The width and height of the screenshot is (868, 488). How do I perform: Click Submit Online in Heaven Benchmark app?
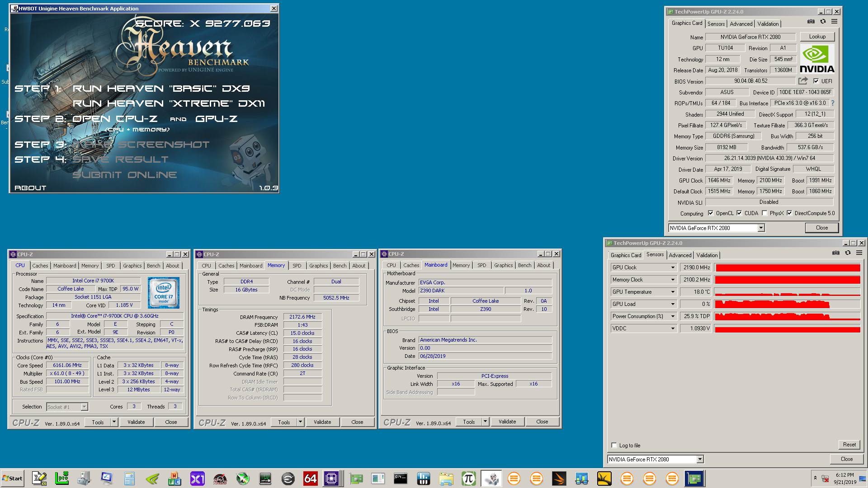(125, 175)
